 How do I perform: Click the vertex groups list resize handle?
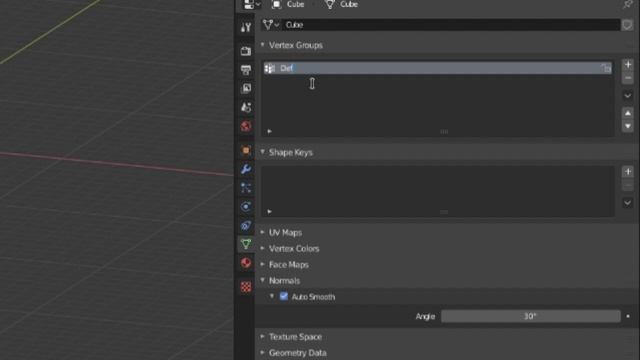(444, 131)
